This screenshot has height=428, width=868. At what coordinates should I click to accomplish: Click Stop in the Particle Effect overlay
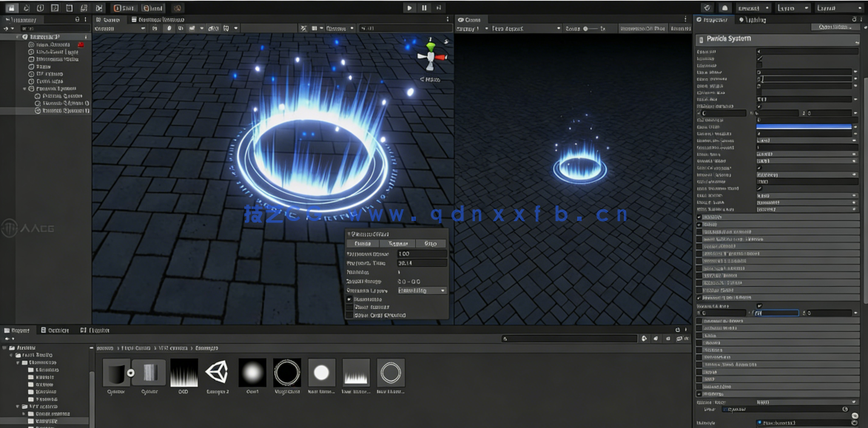[x=429, y=243]
